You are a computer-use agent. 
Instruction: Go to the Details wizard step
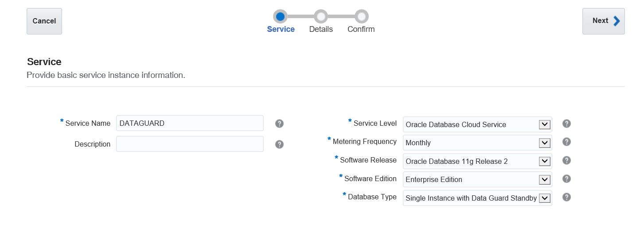[x=321, y=29]
